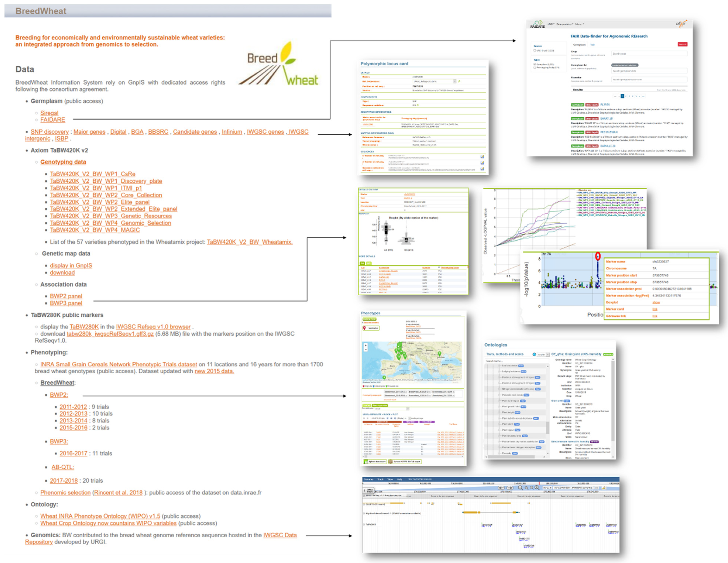Image resolution: width=728 pixels, height=563 pixels.
Task: Open the BWP3 panel association link
Action: [66, 303]
